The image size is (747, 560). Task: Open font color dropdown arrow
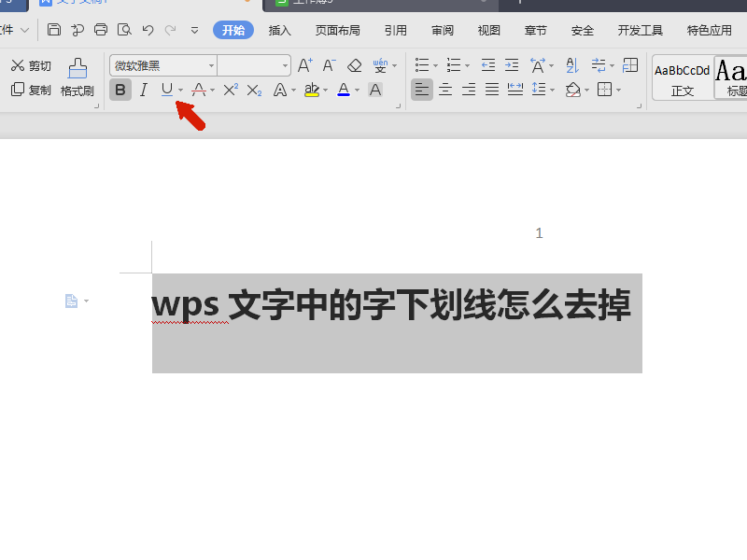(x=358, y=90)
